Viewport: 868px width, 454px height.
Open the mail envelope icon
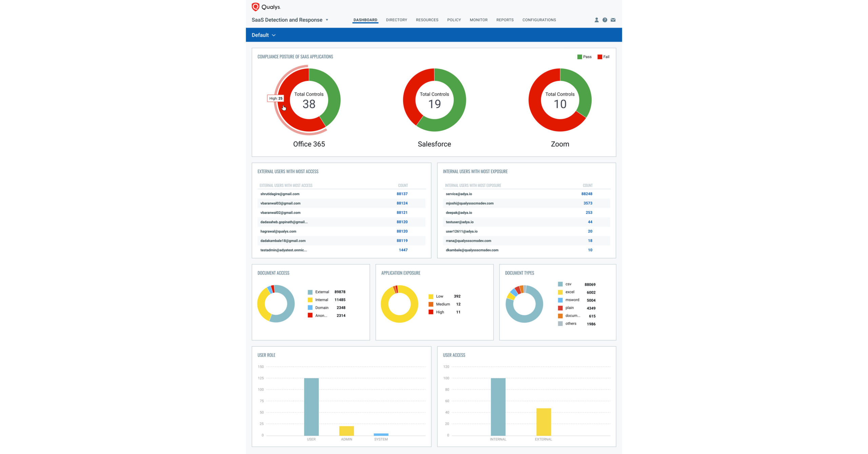coord(613,20)
